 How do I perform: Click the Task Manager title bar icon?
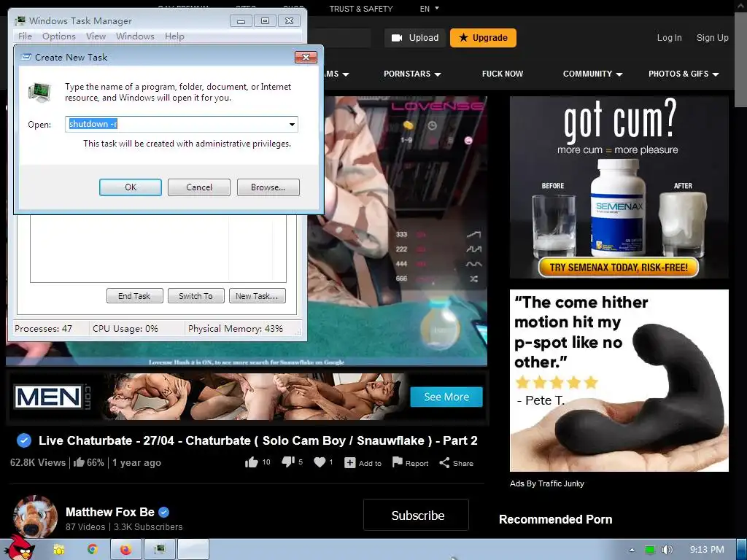pos(20,21)
